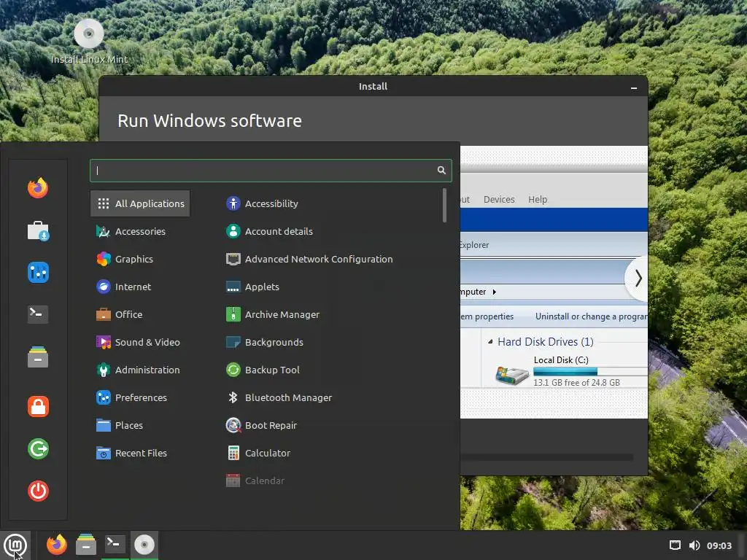Viewport: 747px width, 560px height.
Task: Open the Places category
Action: pyautogui.click(x=140, y=425)
